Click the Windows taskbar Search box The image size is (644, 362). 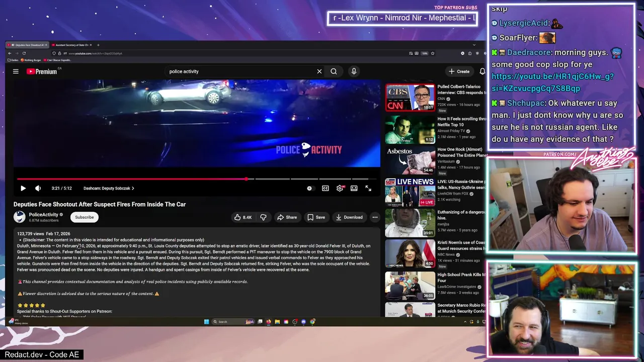[233, 322]
